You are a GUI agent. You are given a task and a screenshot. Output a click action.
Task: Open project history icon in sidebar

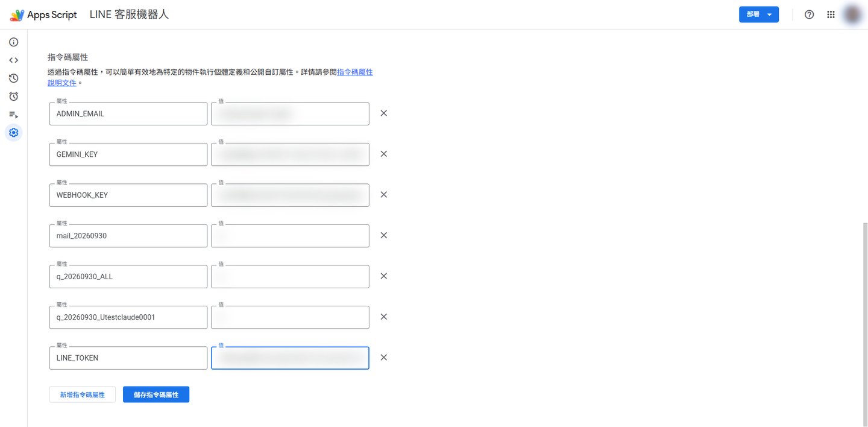click(13, 78)
